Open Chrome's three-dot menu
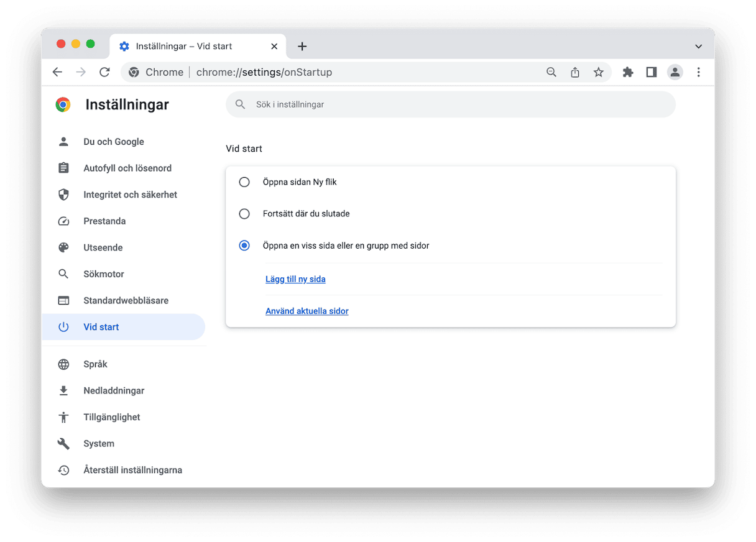This screenshot has height=542, width=756. coord(699,72)
